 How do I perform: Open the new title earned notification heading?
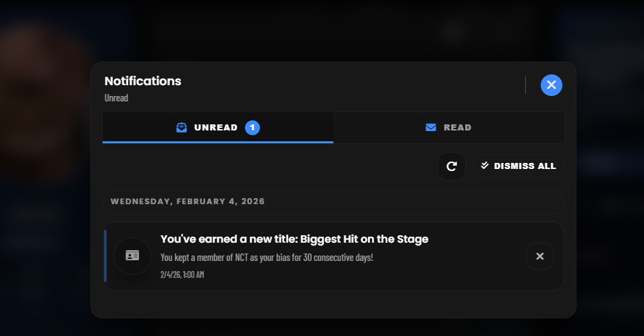point(294,239)
